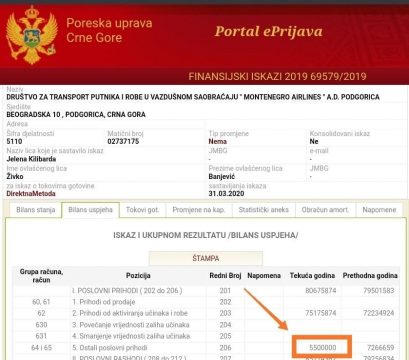
Task: Click the ŠTAMPA print button
Action: (206, 258)
